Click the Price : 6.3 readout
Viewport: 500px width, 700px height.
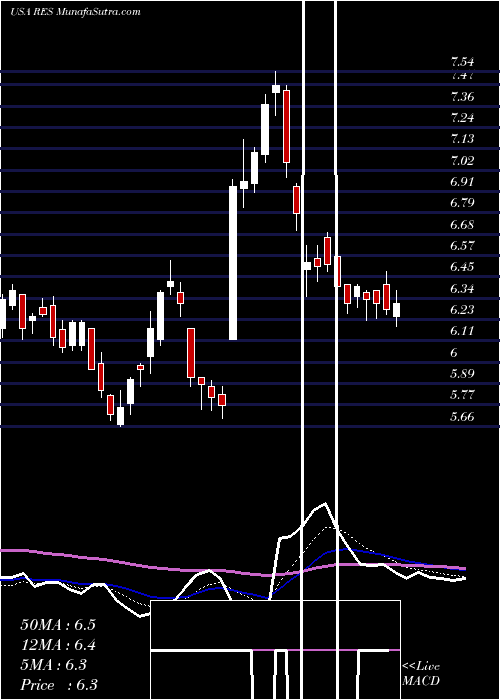[58, 685]
